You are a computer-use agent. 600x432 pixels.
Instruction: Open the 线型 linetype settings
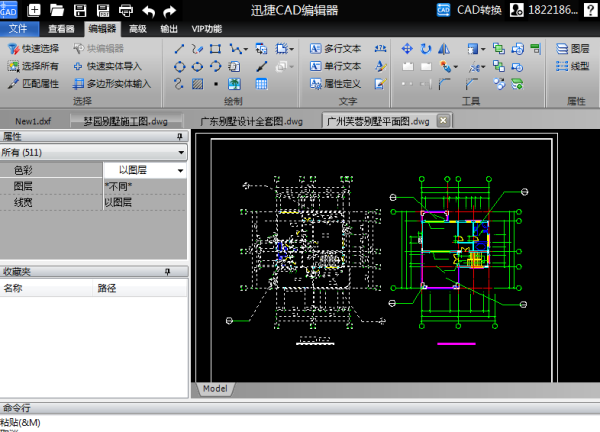(573, 66)
